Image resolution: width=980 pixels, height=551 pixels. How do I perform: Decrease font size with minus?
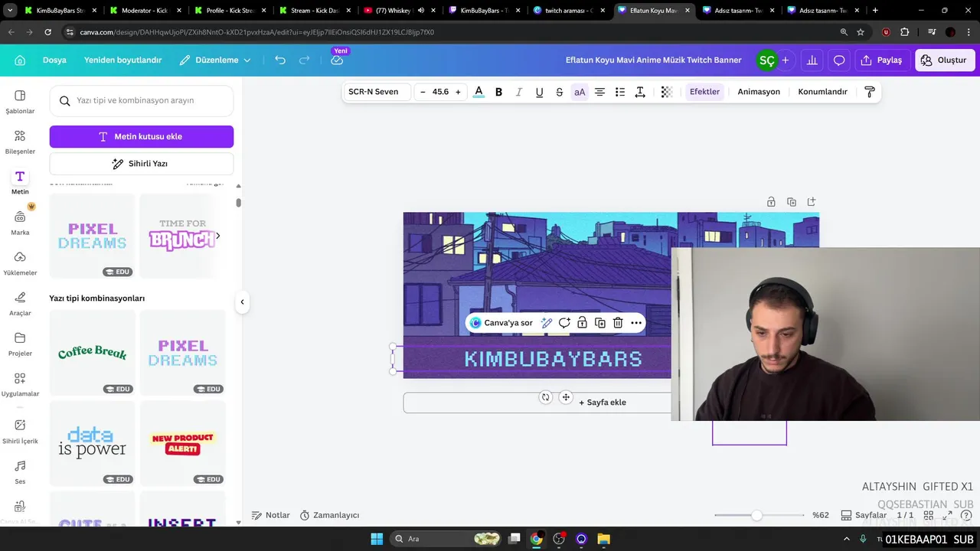point(423,92)
